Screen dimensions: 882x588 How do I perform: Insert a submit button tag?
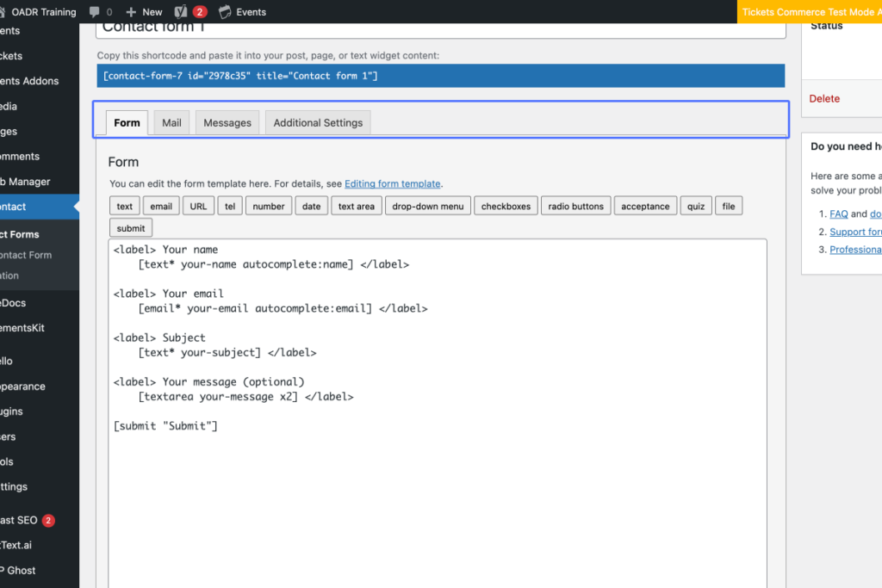click(131, 228)
